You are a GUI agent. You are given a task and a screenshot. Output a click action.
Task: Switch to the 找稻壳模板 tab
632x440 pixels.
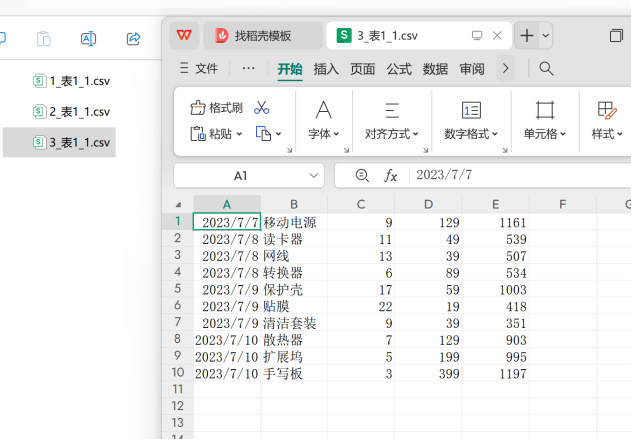(262, 35)
